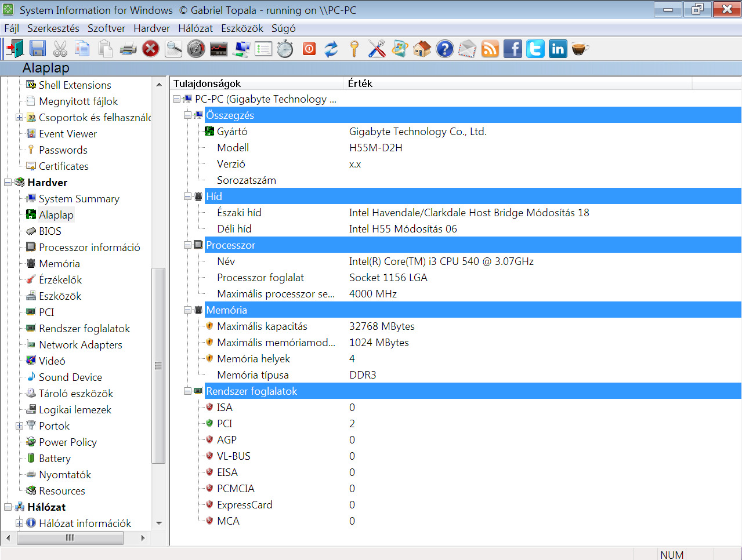The height and width of the screenshot is (560, 742).
Task: Expand Csoportok és felhasználók node
Action: click(x=19, y=118)
